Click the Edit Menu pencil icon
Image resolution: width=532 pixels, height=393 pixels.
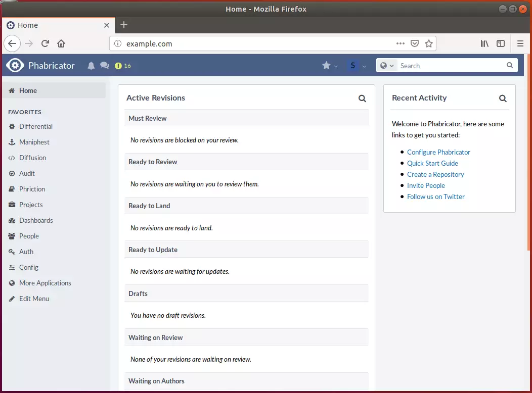click(x=12, y=299)
